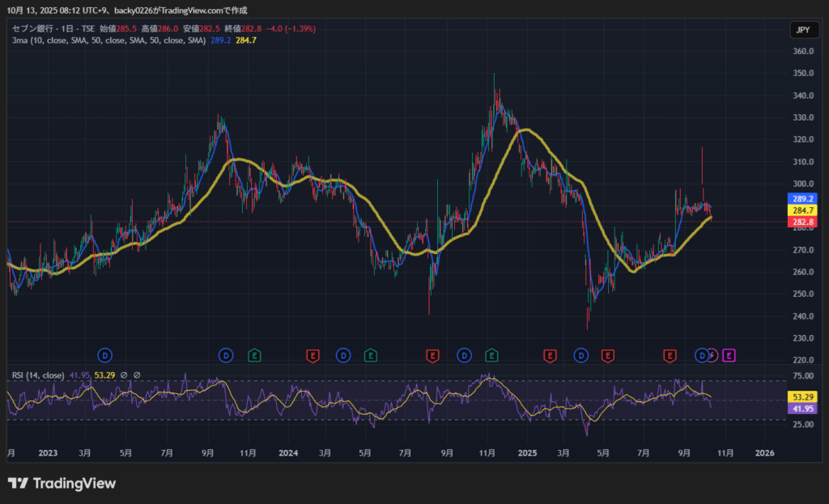Click the yellow 53.29 RSI axis label
Image resolution: width=829 pixels, height=504 pixels.
(x=801, y=397)
